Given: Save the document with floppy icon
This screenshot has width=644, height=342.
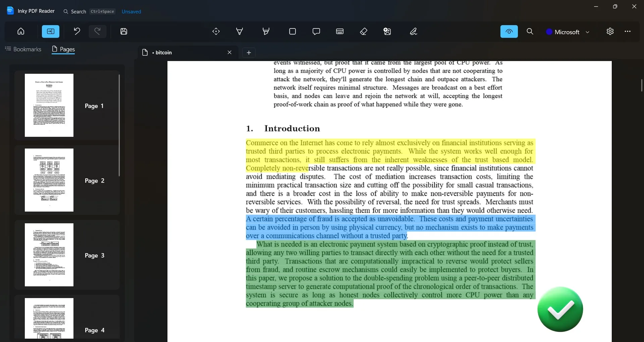Looking at the screenshot, I should (x=124, y=32).
